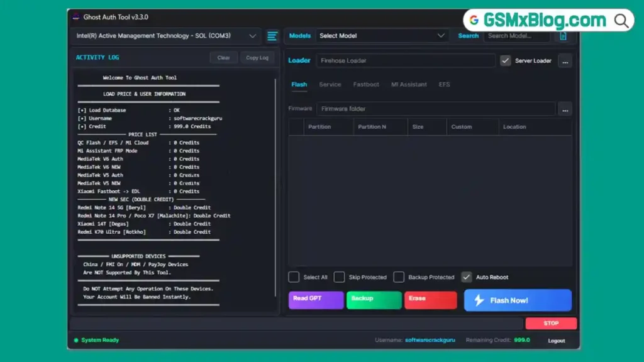Screen dimensions: 644x362
Task: Click the Models label
Action: click(x=300, y=36)
